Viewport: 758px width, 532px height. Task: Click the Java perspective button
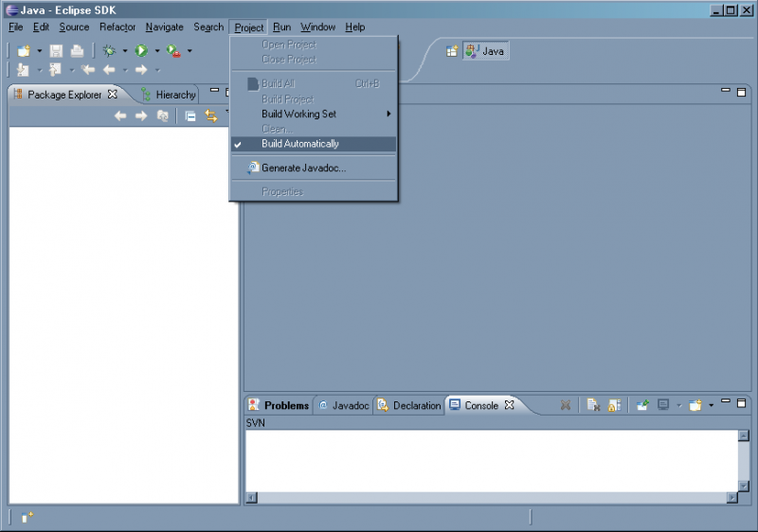[485, 51]
